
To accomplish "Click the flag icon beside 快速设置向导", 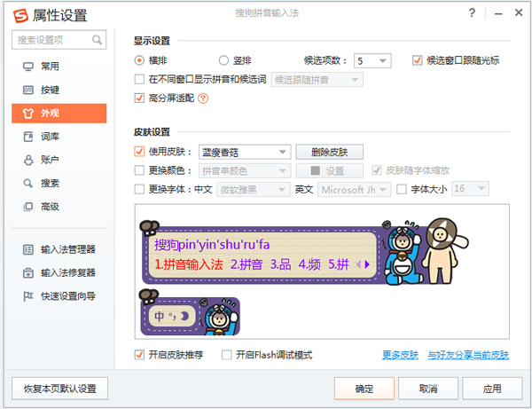I will [x=28, y=296].
